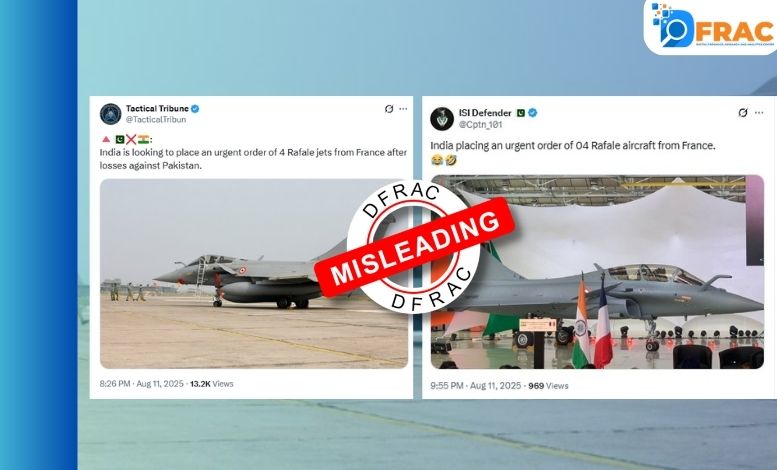
Task: Open more options on Tactical Tribune tweet
Action: click(x=403, y=109)
